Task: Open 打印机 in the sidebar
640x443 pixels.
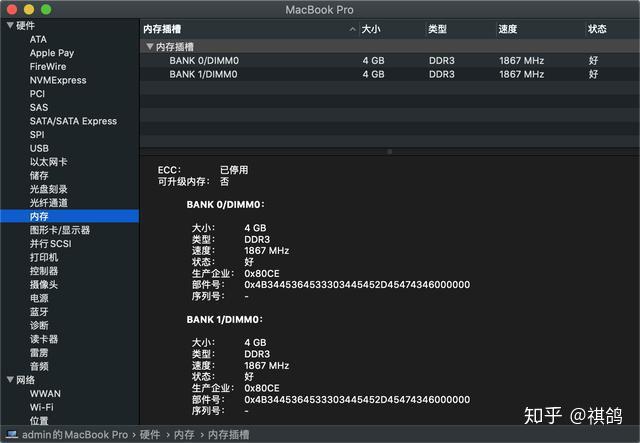Action: point(44,257)
